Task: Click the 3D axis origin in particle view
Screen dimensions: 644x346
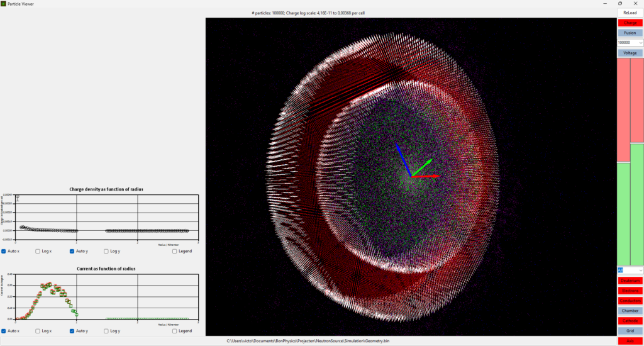Action: point(411,176)
